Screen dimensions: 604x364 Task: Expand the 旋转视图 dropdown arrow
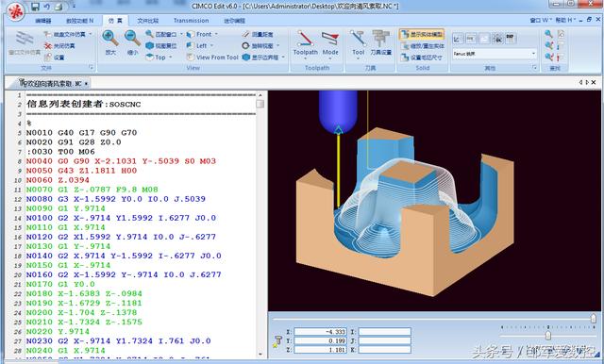(277, 46)
